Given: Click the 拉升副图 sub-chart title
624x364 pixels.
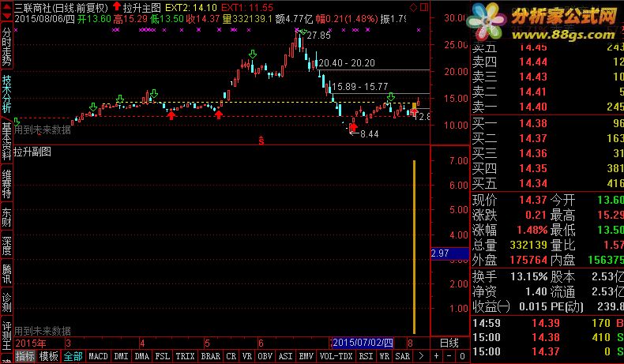Looking at the screenshot, I should (32, 152).
